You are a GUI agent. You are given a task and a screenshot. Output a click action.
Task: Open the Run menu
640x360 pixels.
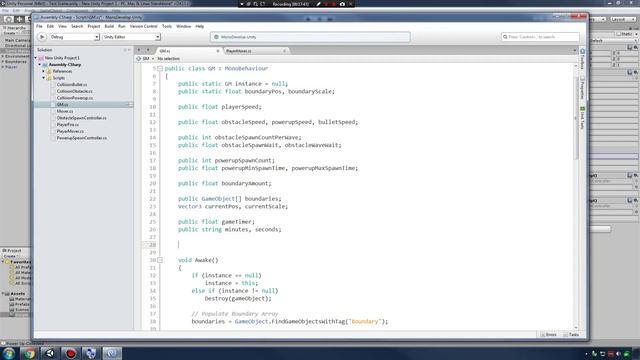pyautogui.click(x=122, y=26)
